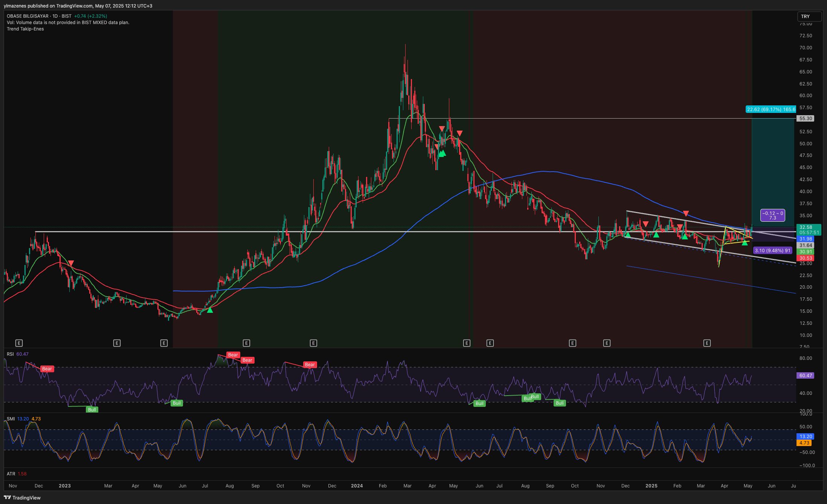Click the green 32.58 current price tag
The image size is (827, 504).
(x=809, y=230)
